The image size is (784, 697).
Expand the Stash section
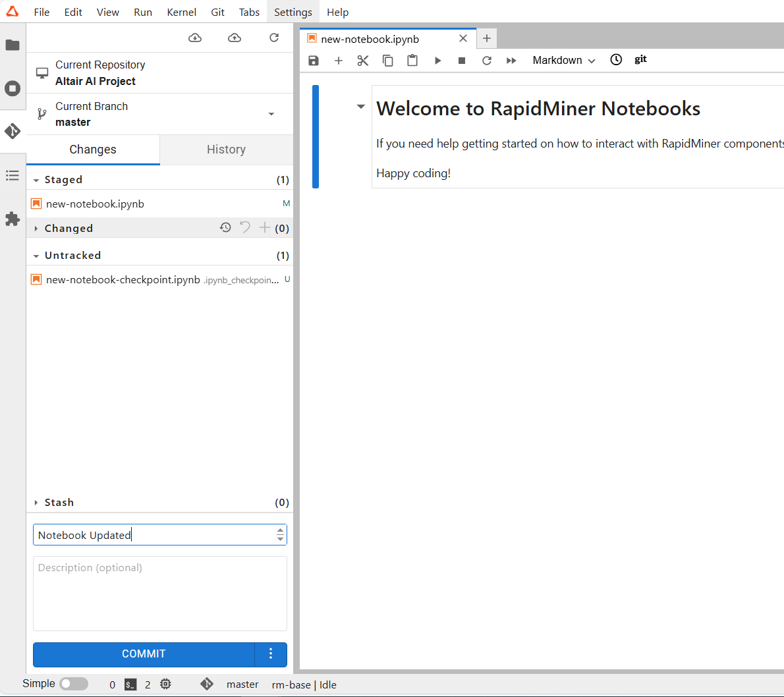36,503
